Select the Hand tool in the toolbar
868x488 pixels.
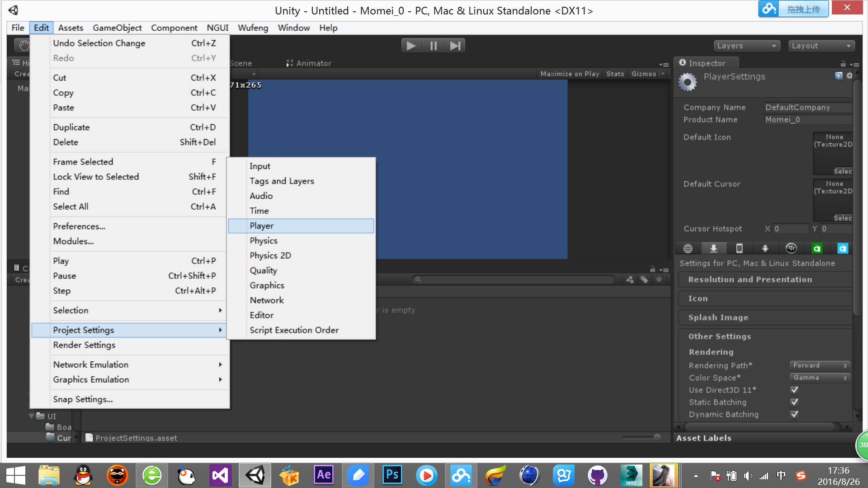tap(23, 45)
